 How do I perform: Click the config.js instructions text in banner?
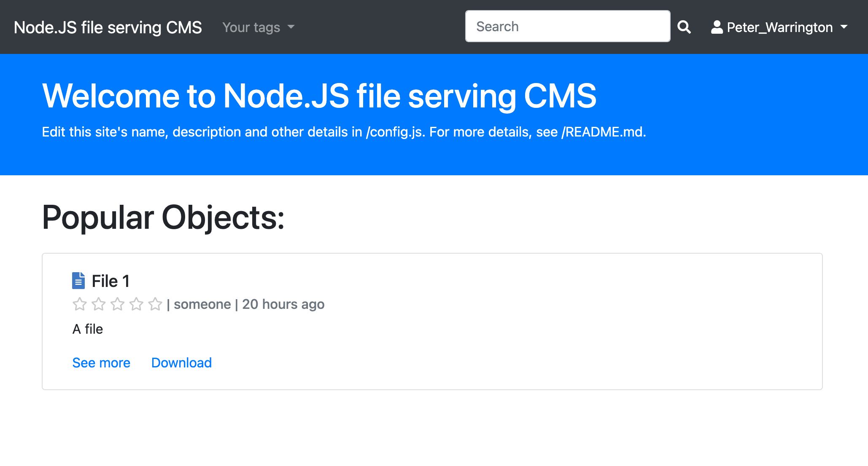tap(344, 132)
